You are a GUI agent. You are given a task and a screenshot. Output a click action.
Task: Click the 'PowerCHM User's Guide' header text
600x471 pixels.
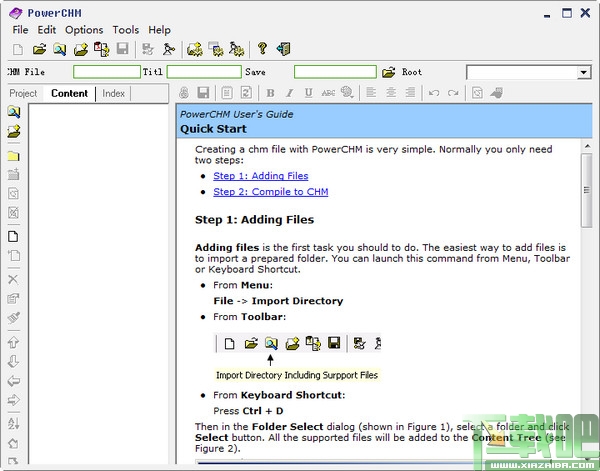point(236,114)
